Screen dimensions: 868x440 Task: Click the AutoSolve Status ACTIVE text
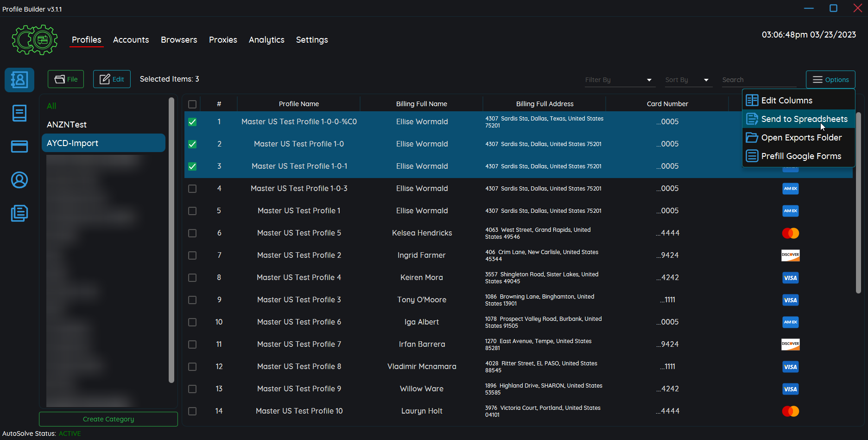coord(70,434)
